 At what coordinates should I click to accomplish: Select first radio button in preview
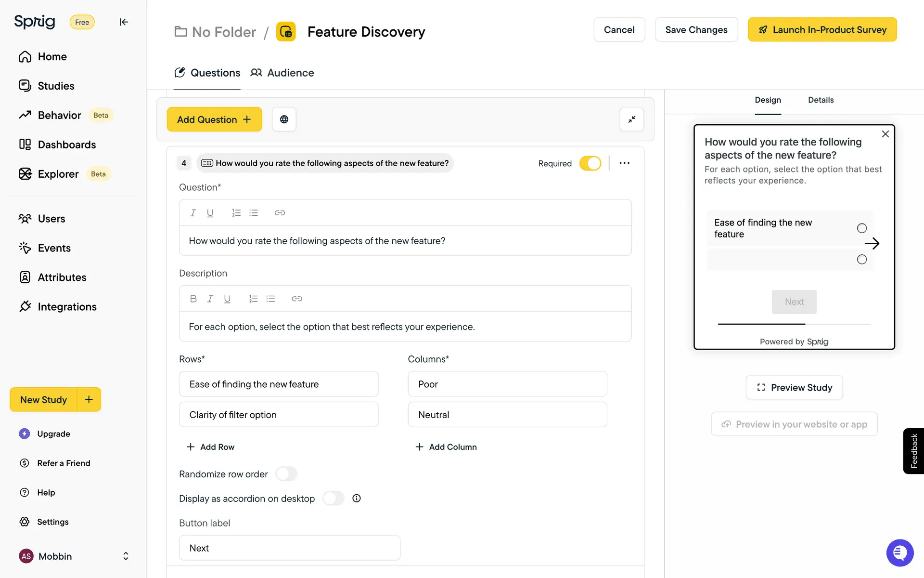point(861,228)
